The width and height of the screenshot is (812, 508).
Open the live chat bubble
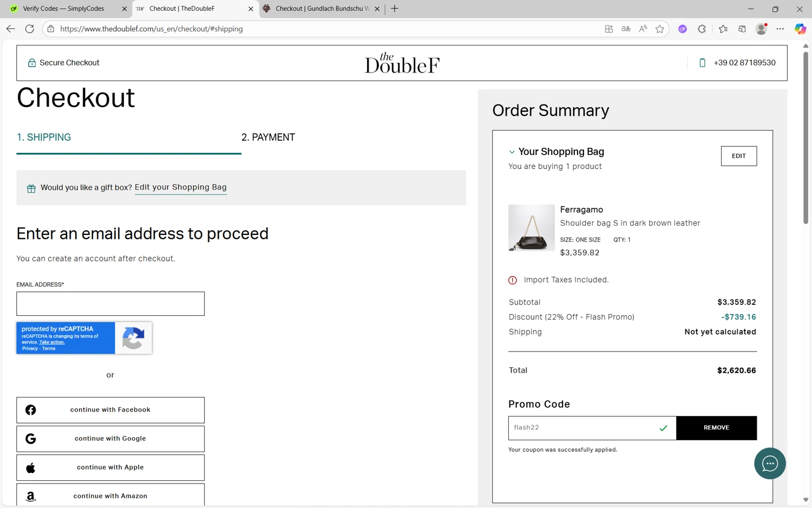[770, 464]
